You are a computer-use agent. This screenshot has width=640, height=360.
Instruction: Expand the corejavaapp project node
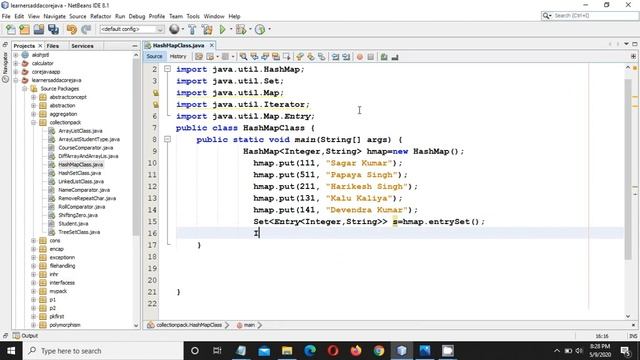(16, 72)
